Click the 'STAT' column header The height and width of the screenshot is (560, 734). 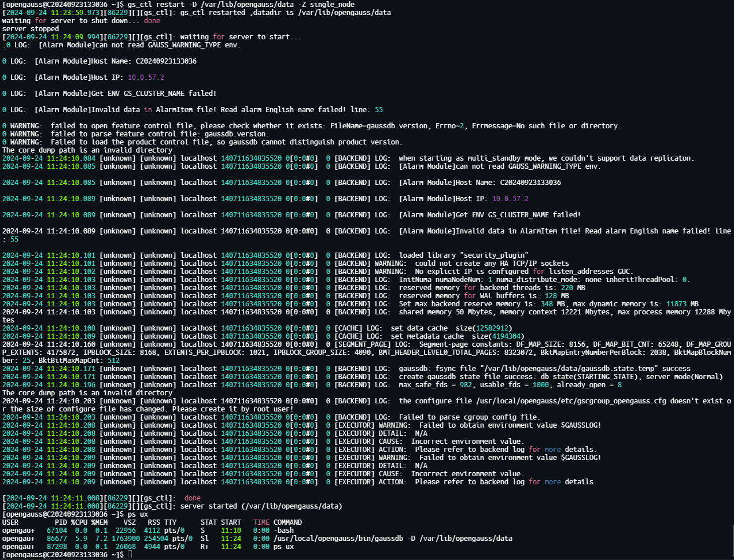[209, 522]
